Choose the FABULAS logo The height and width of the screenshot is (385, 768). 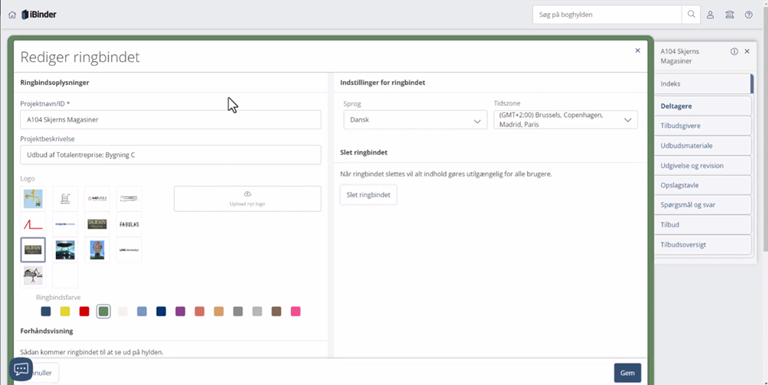click(x=129, y=224)
